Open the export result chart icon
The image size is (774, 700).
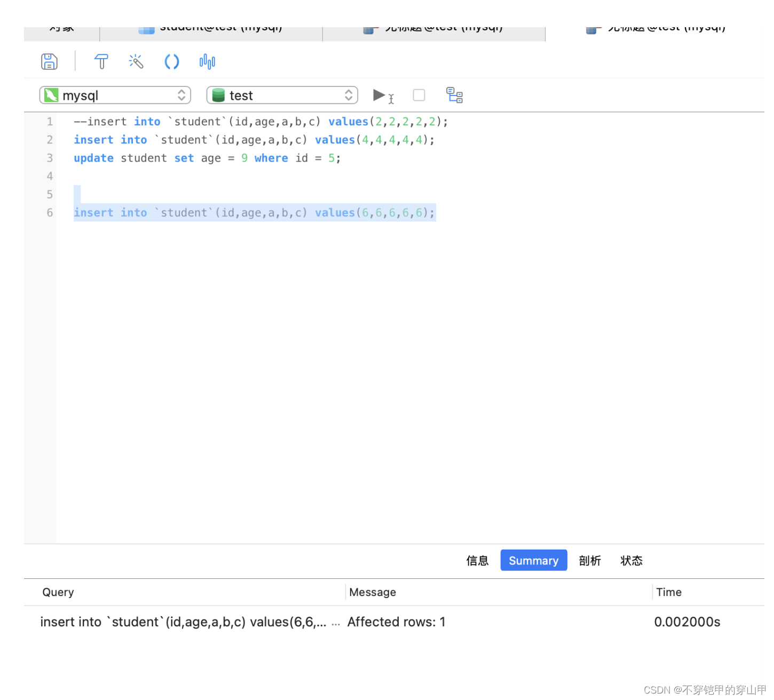click(x=207, y=61)
